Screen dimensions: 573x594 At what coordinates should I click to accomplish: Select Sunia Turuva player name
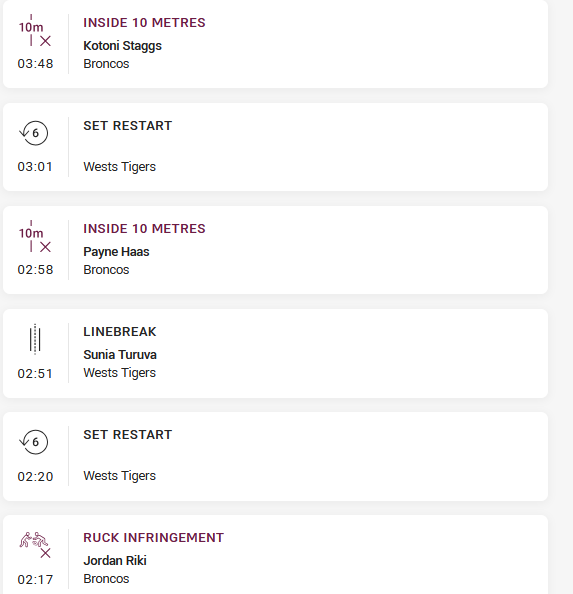click(120, 355)
